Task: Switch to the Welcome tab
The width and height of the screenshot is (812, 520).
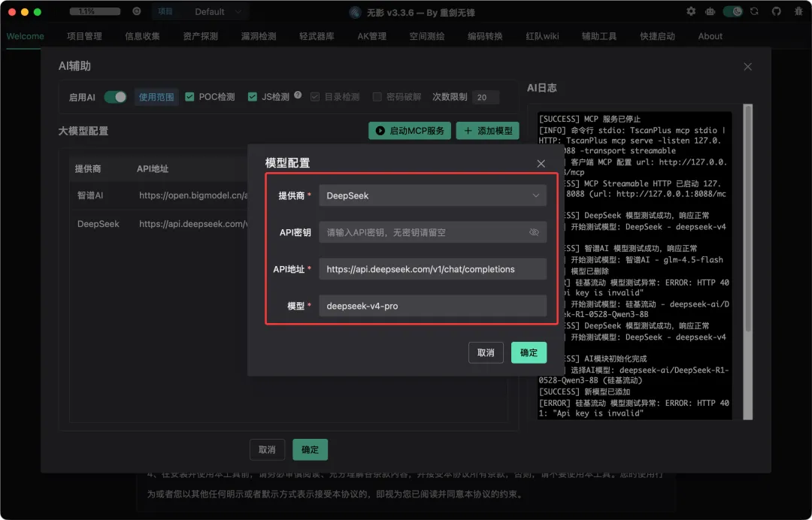Action: [25, 36]
